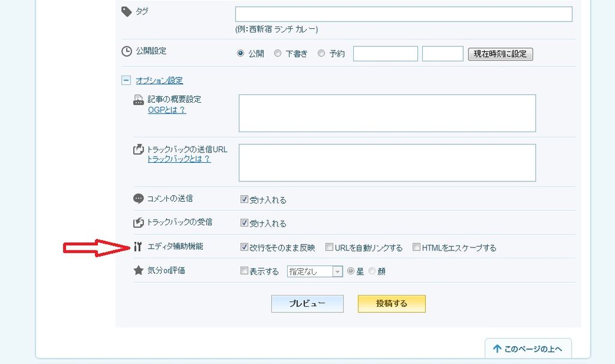Click the トラックバックの受信 icon
The height and width of the screenshot is (364, 615).
[138, 223]
